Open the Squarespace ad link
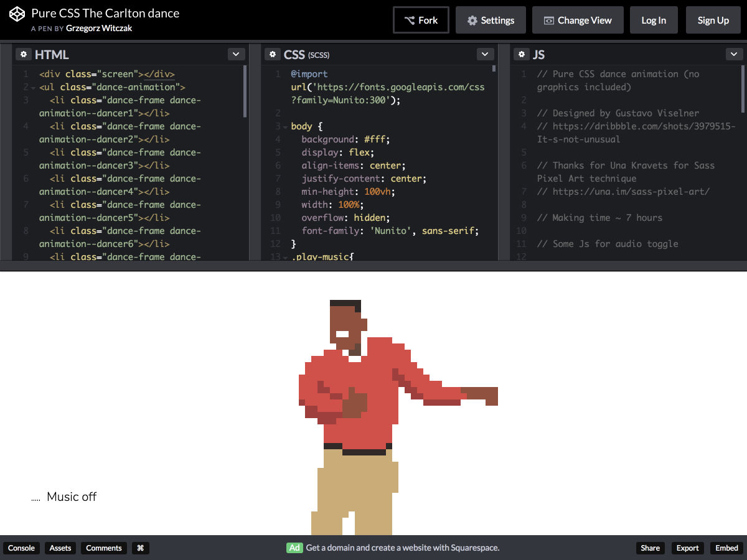This screenshot has height=560, width=747. tap(403, 548)
